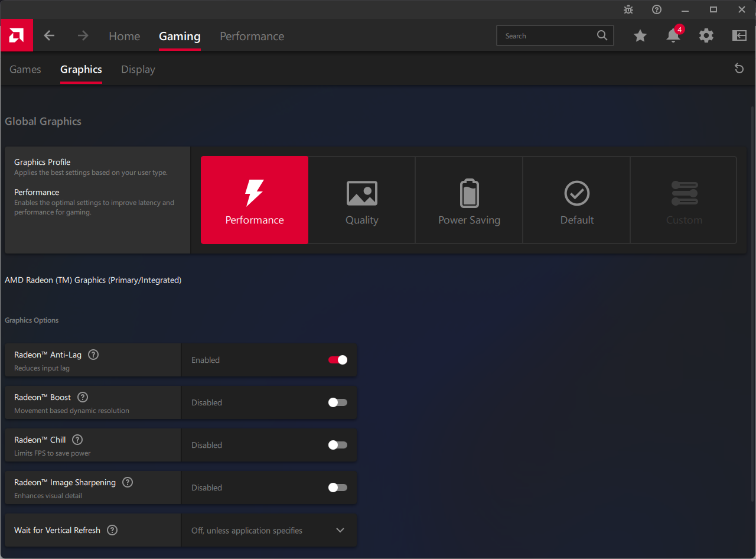The height and width of the screenshot is (559, 756).
Task: Click the AMD logo icon
Action: 17,35
